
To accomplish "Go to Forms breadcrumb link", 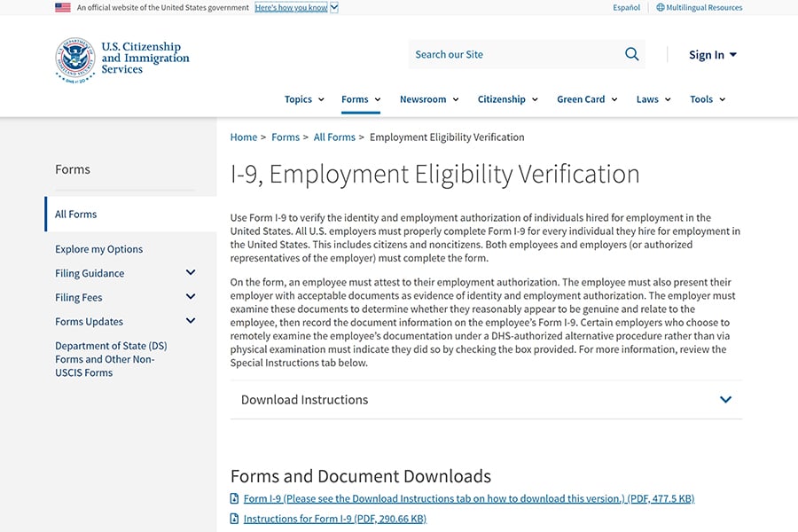I will coord(286,137).
